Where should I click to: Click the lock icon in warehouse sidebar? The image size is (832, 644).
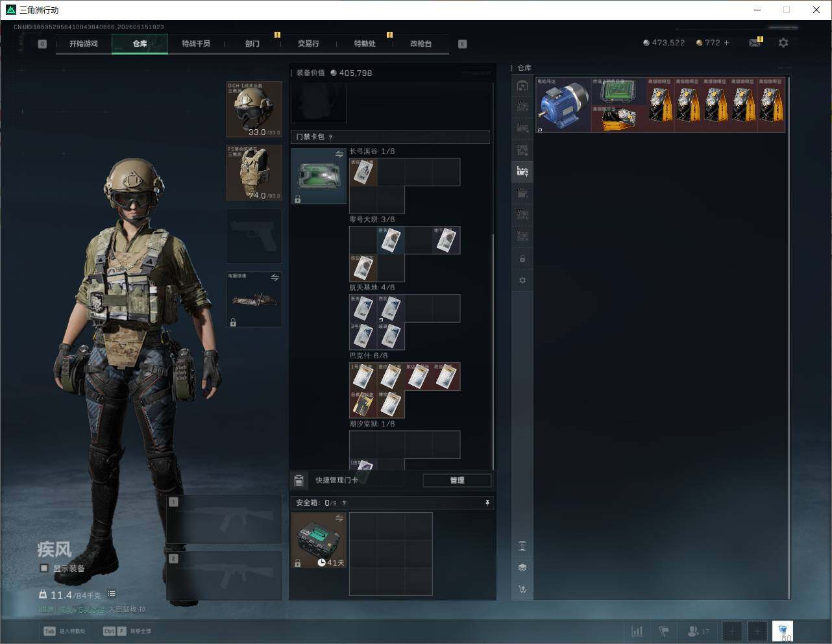click(522, 259)
